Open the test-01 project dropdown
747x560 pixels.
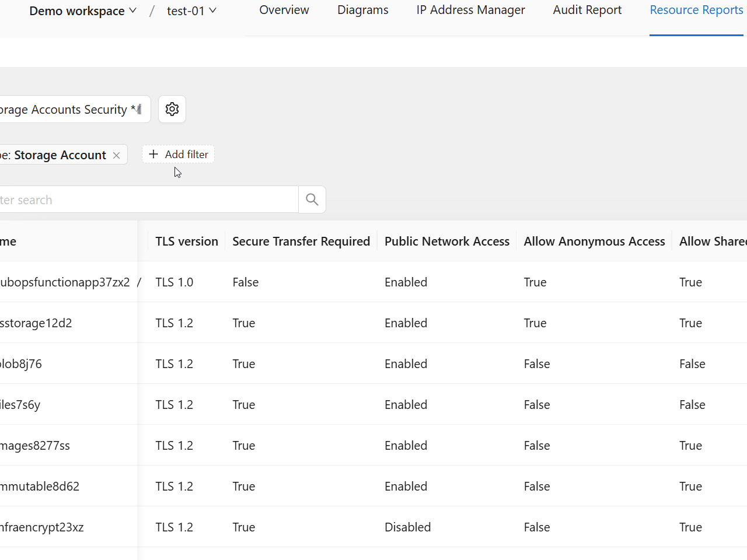click(191, 10)
